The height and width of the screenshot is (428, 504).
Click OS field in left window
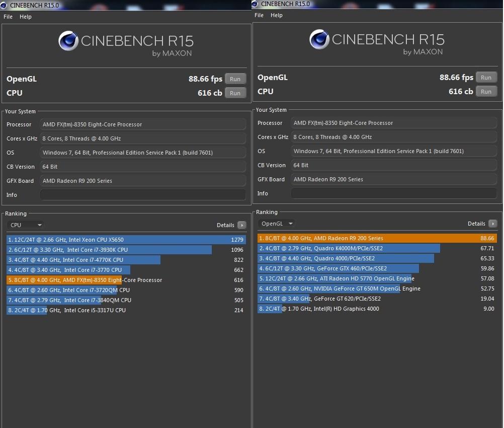click(143, 153)
